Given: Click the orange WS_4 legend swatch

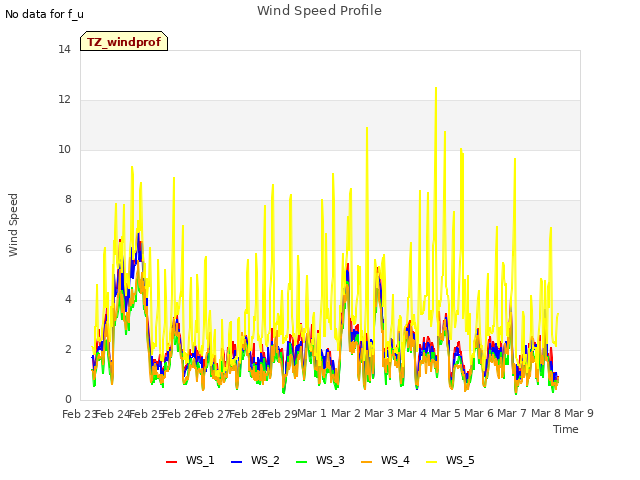Looking at the screenshot, I should 367,462.
